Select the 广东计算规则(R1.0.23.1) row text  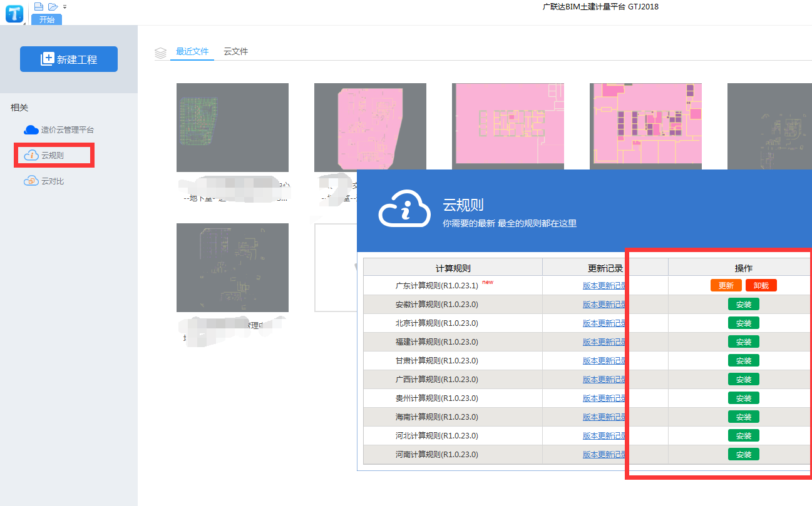tap(437, 286)
